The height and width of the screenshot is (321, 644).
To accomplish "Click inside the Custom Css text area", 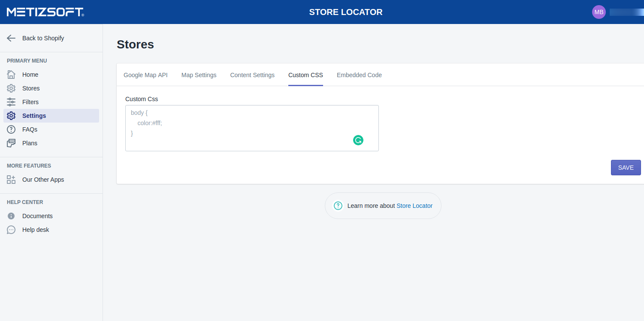I will 240,128.
